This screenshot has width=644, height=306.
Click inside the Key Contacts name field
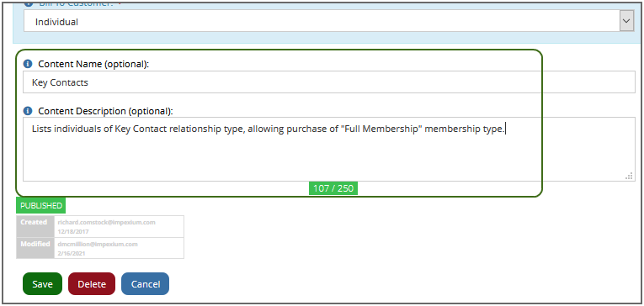[x=329, y=82]
